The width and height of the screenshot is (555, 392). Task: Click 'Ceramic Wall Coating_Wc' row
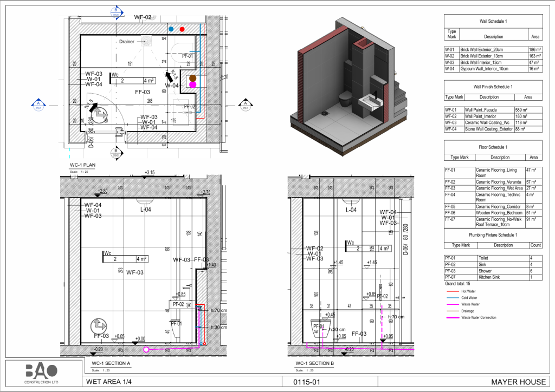coord(493,123)
